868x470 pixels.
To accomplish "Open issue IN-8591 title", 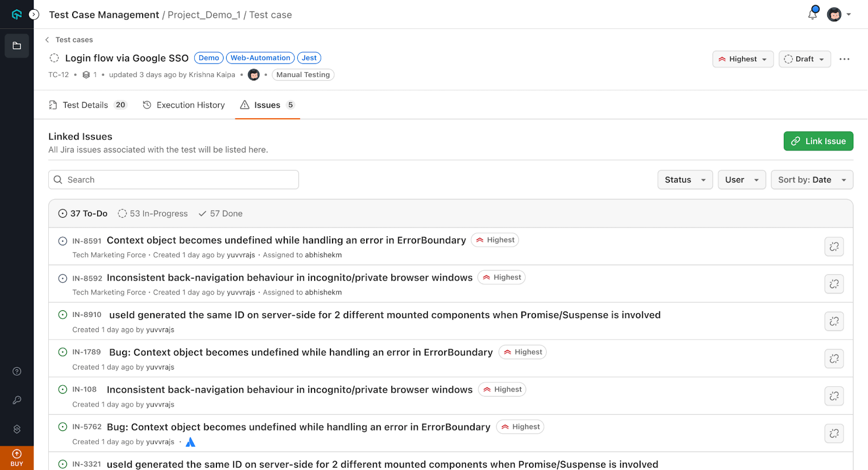I will coord(286,240).
